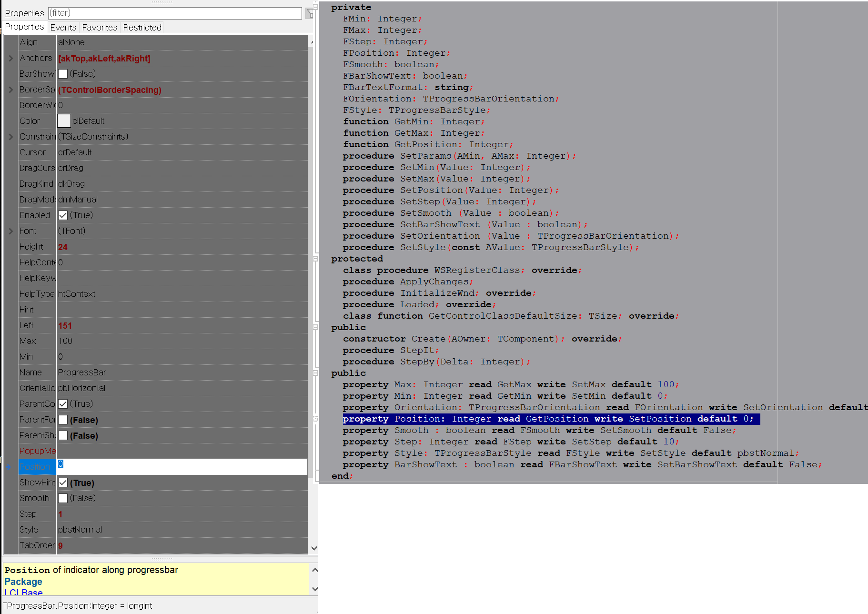
Task: Open the LCL Base package link
Action: [23, 592]
